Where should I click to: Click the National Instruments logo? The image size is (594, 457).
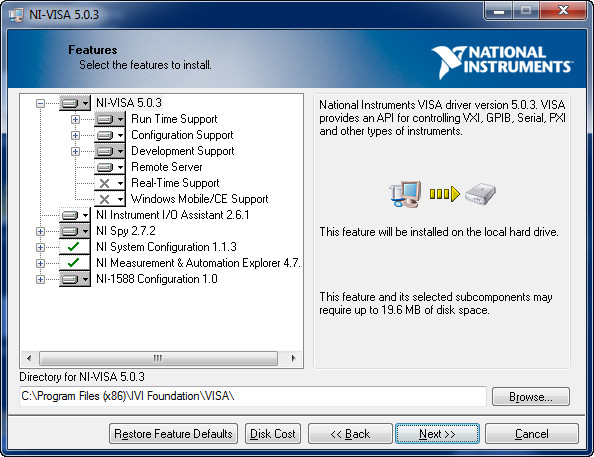pos(502,62)
